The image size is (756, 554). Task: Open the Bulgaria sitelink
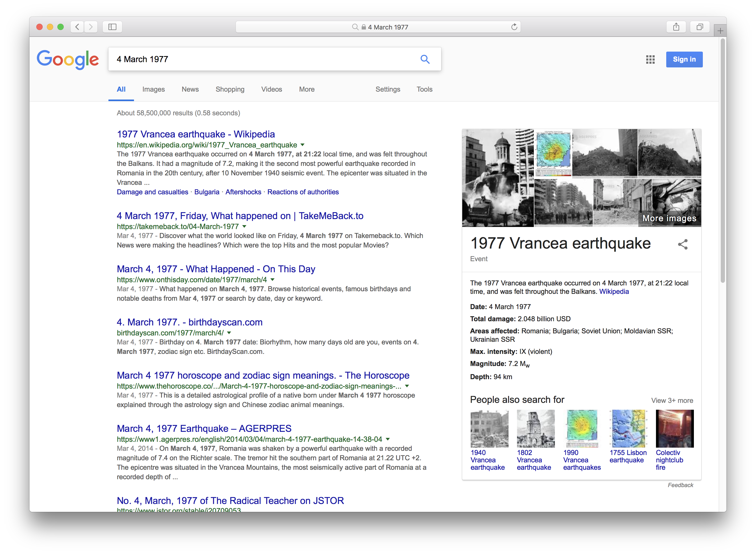(x=207, y=192)
